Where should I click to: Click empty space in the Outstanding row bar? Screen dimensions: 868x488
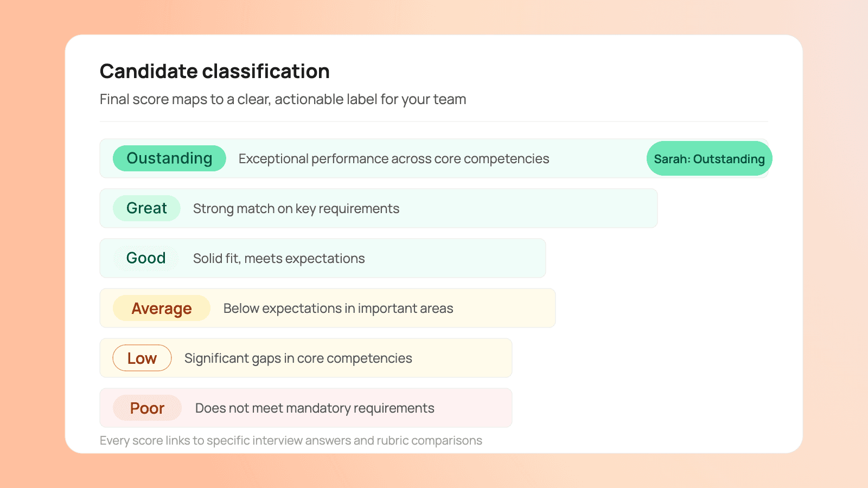597,158
